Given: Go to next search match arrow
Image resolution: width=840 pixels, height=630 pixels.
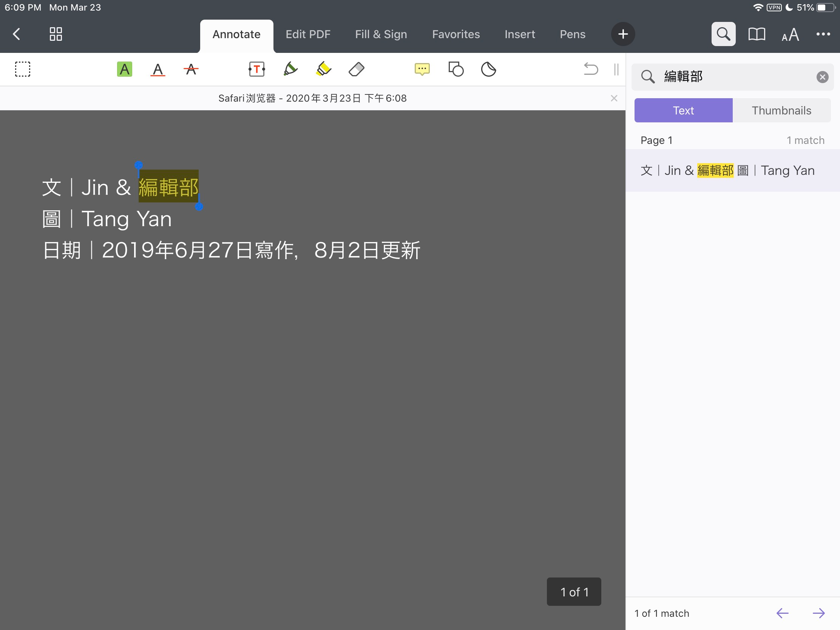Looking at the screenshot, I should 818,613.
